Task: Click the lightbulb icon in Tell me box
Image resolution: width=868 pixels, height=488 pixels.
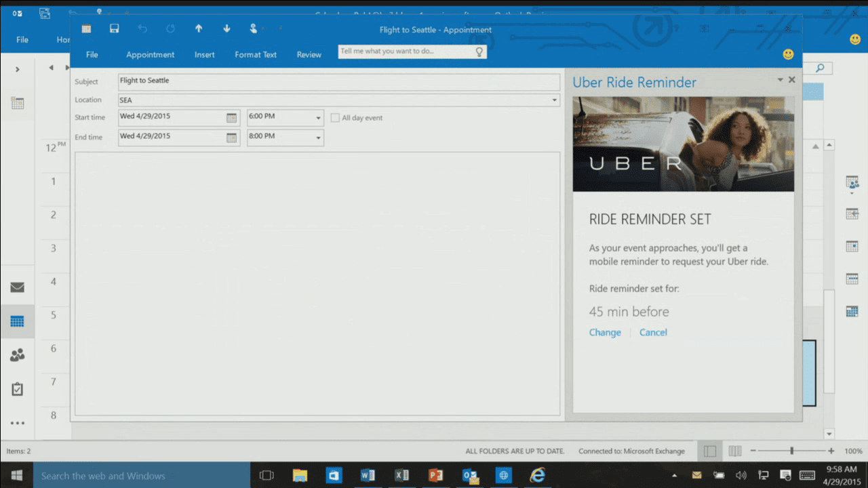Action: (479, 52)
